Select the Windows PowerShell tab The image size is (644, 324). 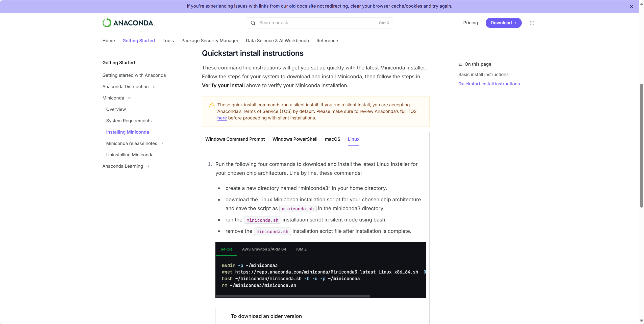295,139
